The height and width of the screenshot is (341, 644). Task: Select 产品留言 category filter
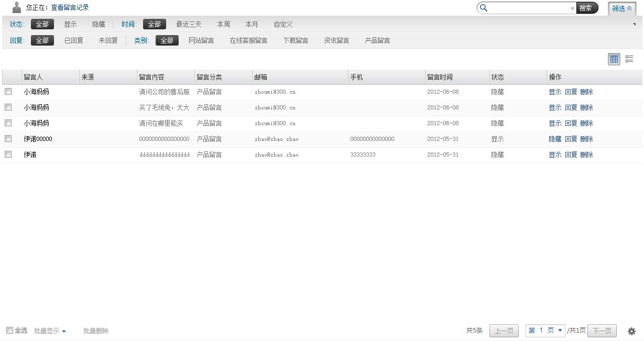click(377, 40)
